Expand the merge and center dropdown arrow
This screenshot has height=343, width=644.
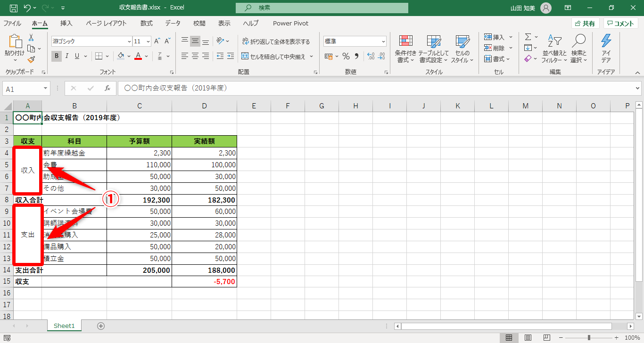[312, 57]
